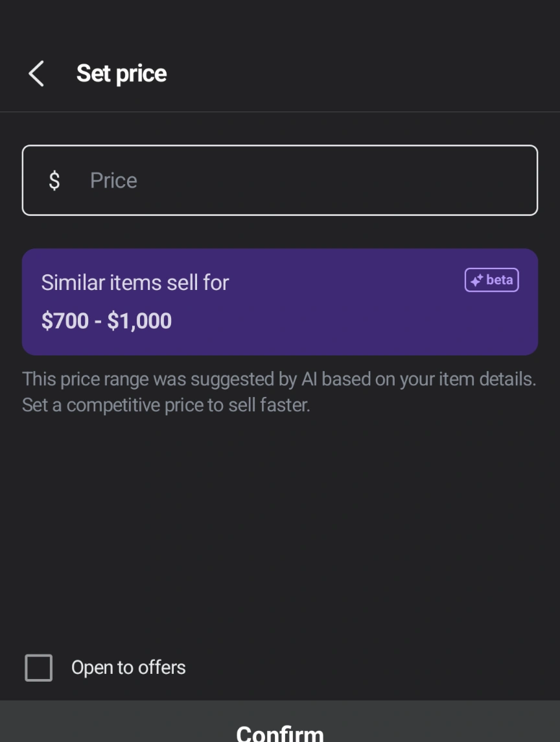Click the Open to offers label

128,667
